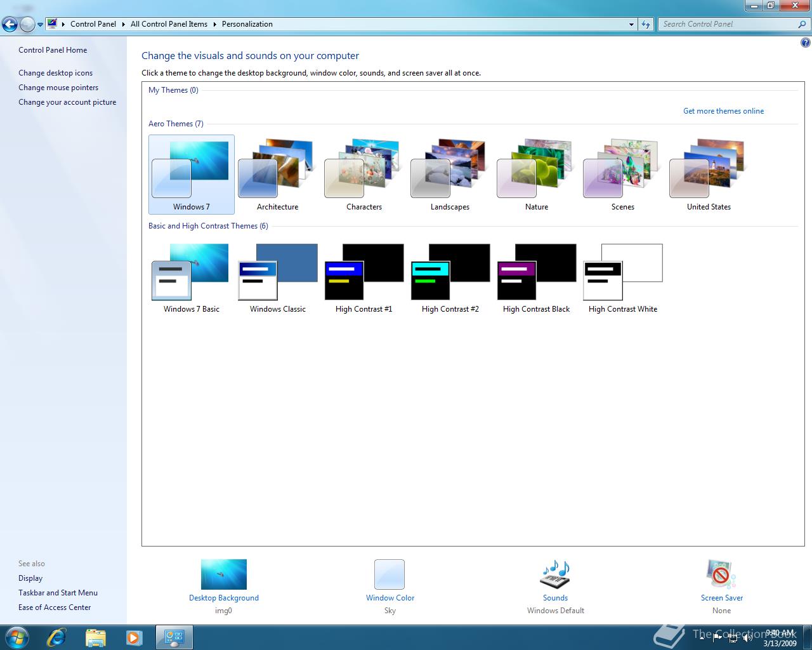Click the Refresh button in address bar
This screenshot has width=812, height=650.
(646, 24)
